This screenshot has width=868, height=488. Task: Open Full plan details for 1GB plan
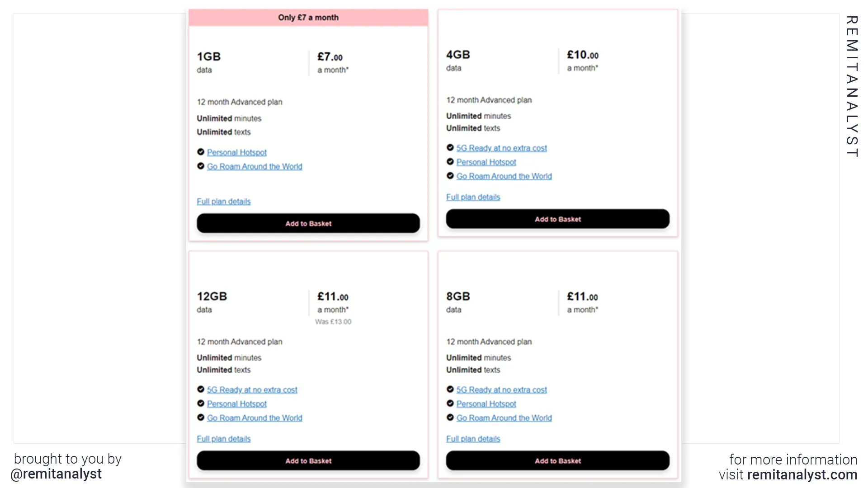[x=224, y=202]
